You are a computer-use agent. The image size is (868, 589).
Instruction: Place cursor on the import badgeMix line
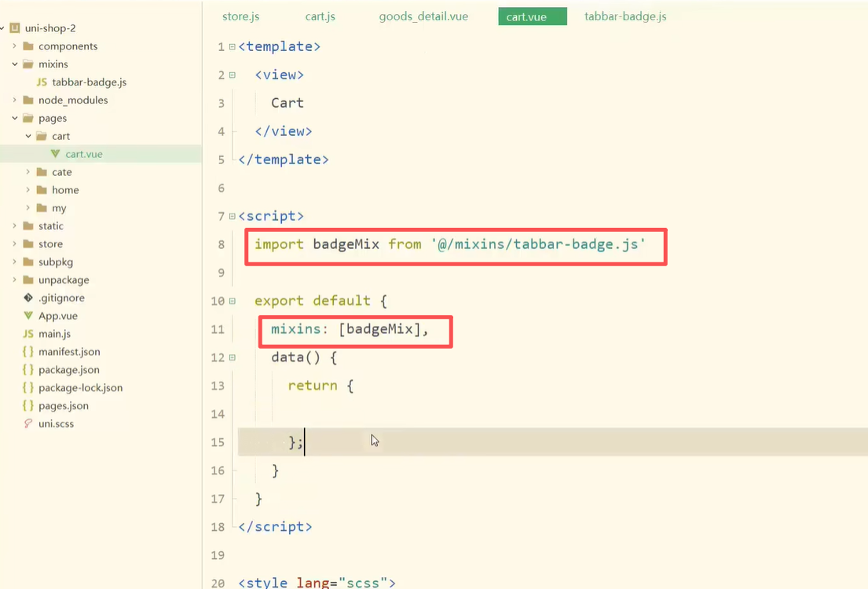click(449, 244)
